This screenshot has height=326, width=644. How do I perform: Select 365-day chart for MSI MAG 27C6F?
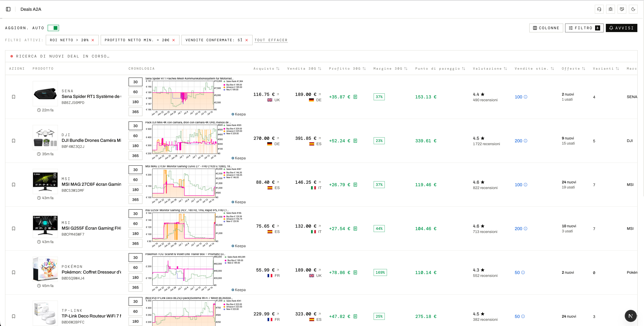point(136,200)
